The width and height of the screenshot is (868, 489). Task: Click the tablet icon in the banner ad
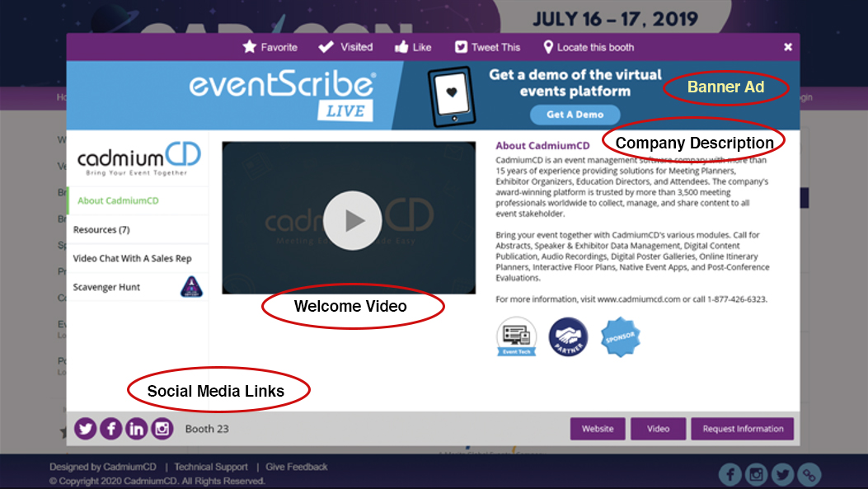452,96
